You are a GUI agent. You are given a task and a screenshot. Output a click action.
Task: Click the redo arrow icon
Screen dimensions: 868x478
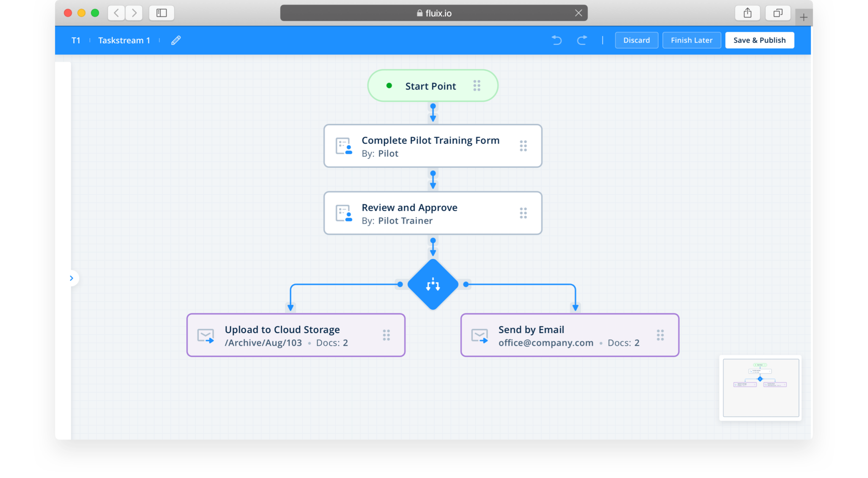tap(582, 40)
